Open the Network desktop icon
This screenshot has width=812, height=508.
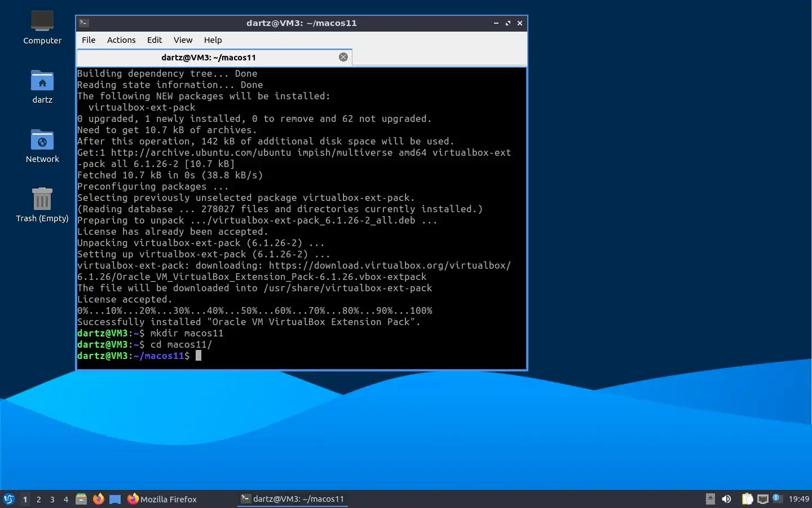[x=42, y=147]
